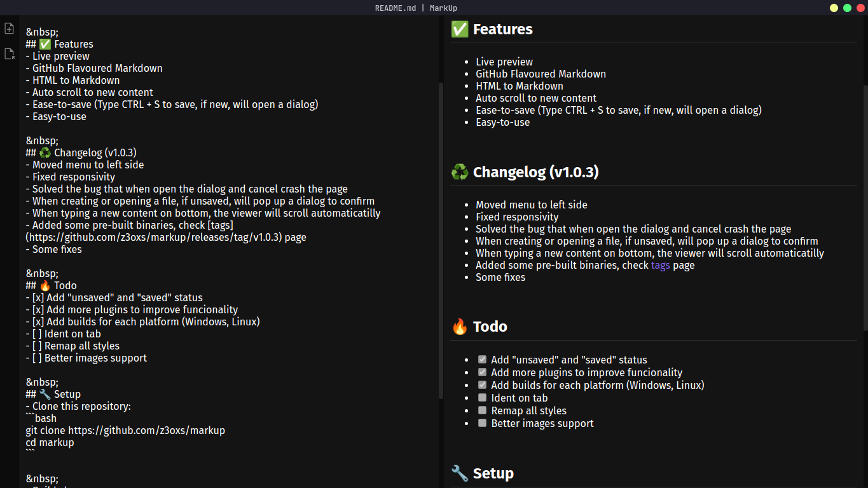868x488 pixels.
Task: Click 'GitHub Flavoured Markdown' bullet in the preview
Action: pyautogui.click(x=541, y=74)
